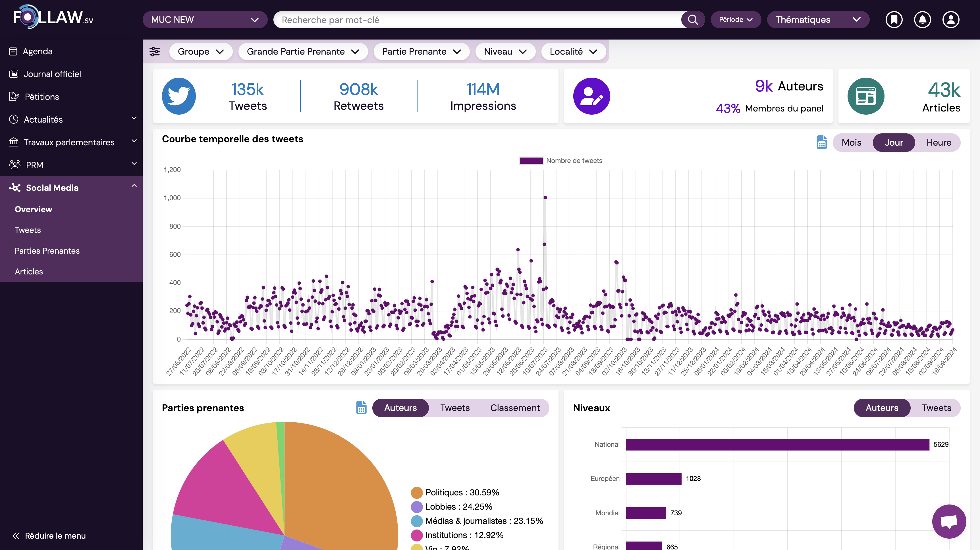Image resolution: width=980 pixels, height=550 pixels.
Task: Expand Travaux parlementaires chevron
Action: (x=134, y=141)
